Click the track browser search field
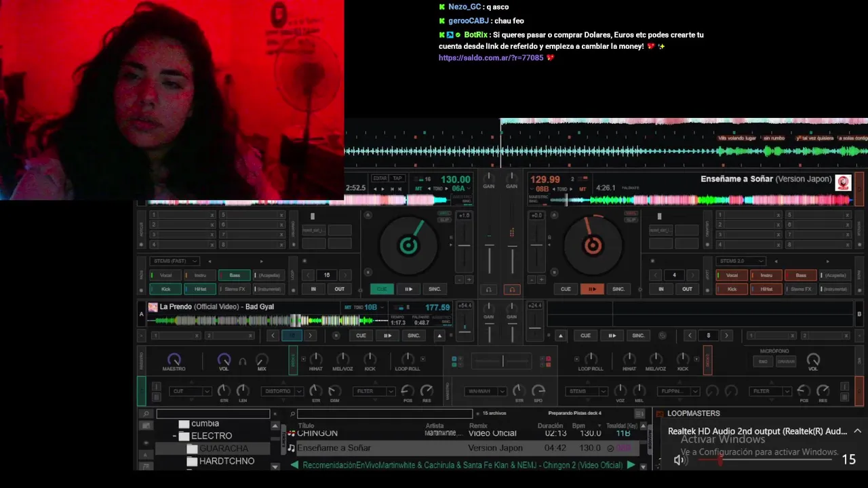The width and height of the screenshot is (868, 488). 384,413
